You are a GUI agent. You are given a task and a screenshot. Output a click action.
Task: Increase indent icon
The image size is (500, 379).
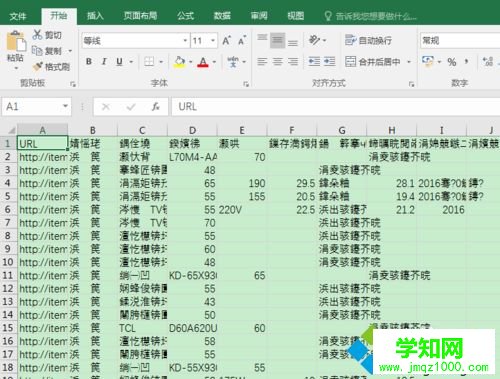pos(329,61)
